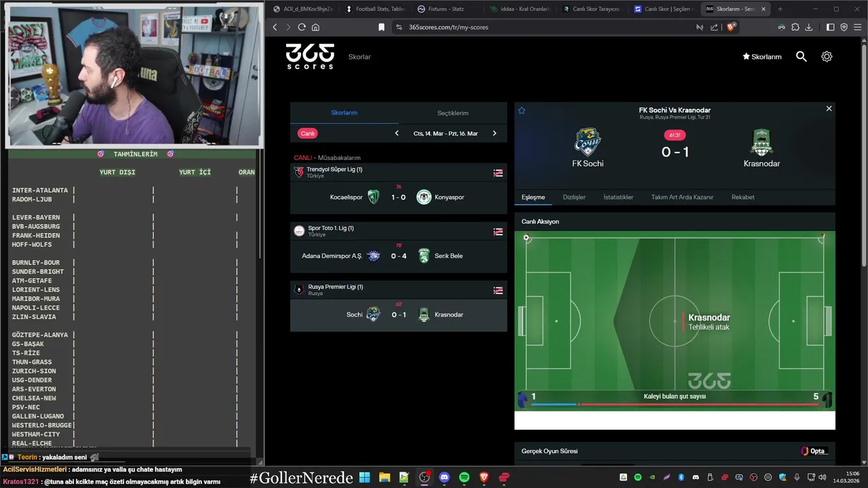Open Skorlarım star link in header
Viewport: 868px width, 488px height.
coord(762,57)
